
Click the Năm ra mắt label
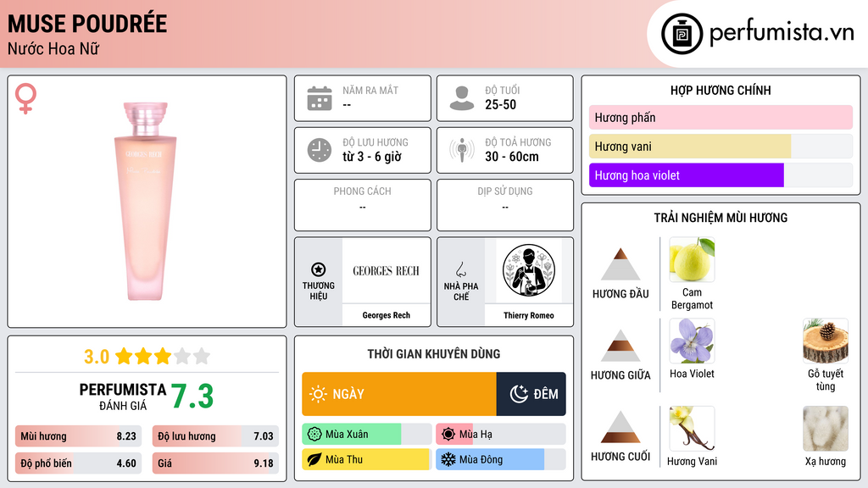(370, 90)
